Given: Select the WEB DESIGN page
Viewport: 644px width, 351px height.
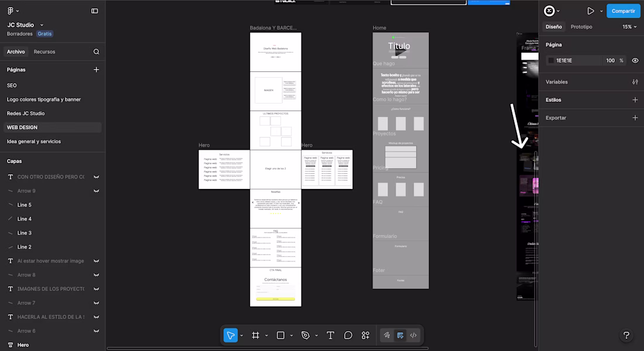Looking at the screenshot, I should click(53, 128).
